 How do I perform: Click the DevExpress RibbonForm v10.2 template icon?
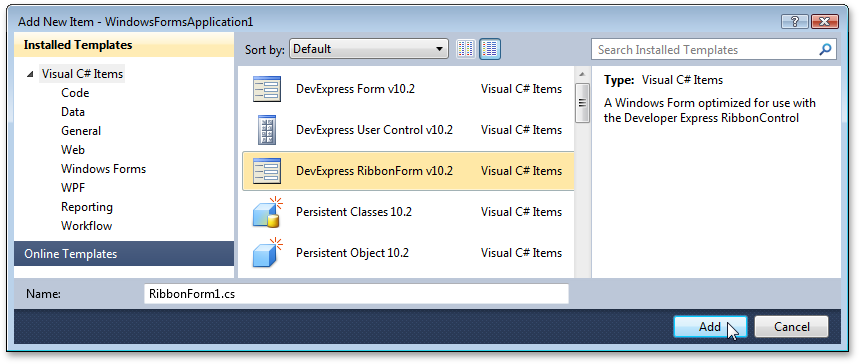pyautogui.click(x=267, y=171)
